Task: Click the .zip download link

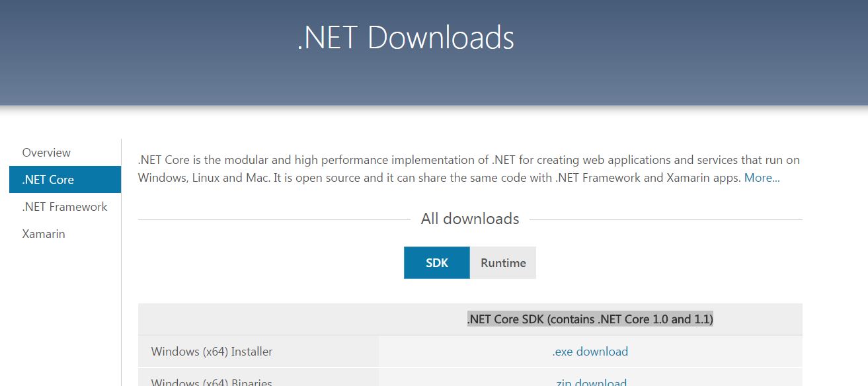Action: coord(590,382)
